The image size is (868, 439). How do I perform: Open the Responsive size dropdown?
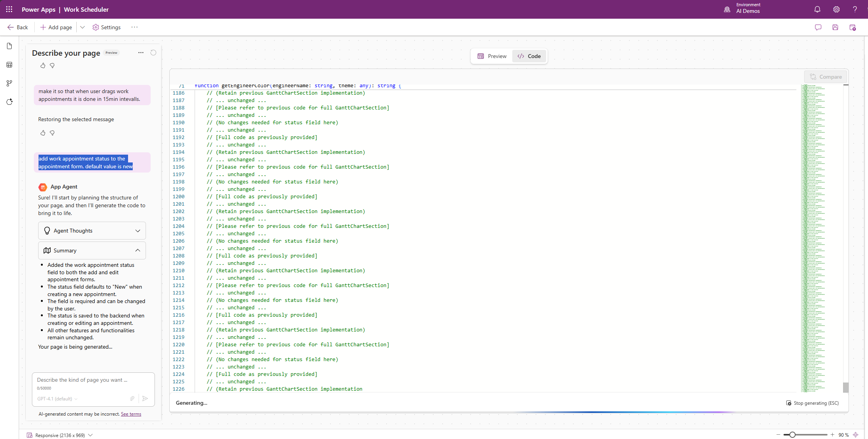pyautogui.click(x=90, y=435)
